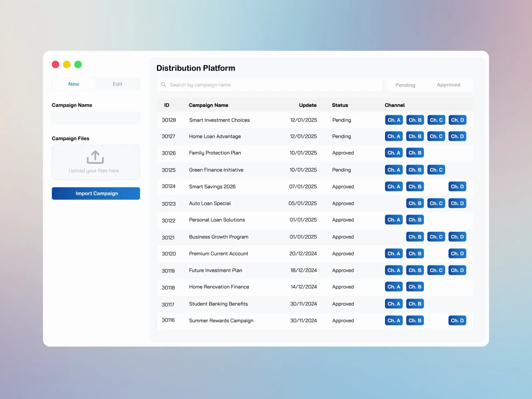Focus the campaign search box
This screenshot has width=532, height=399.
270,85
